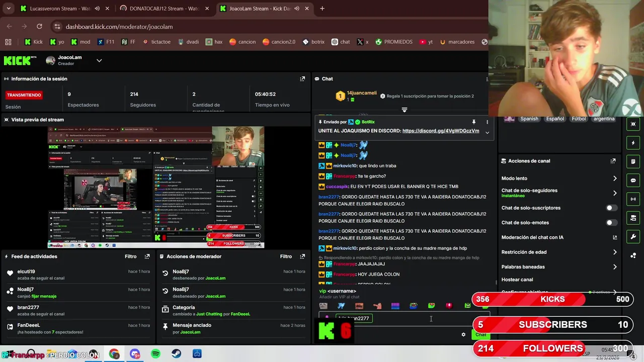Viewport: 644px width, 362px height.
Task: Expand the pinned message chevron
Action: [487, 132]
